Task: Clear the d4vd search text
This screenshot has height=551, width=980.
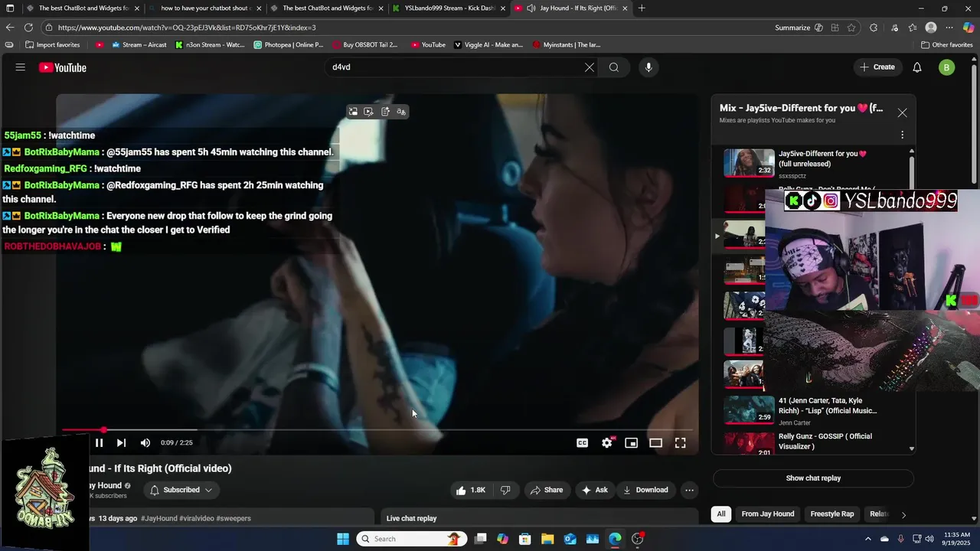Action: coord(590,67)
